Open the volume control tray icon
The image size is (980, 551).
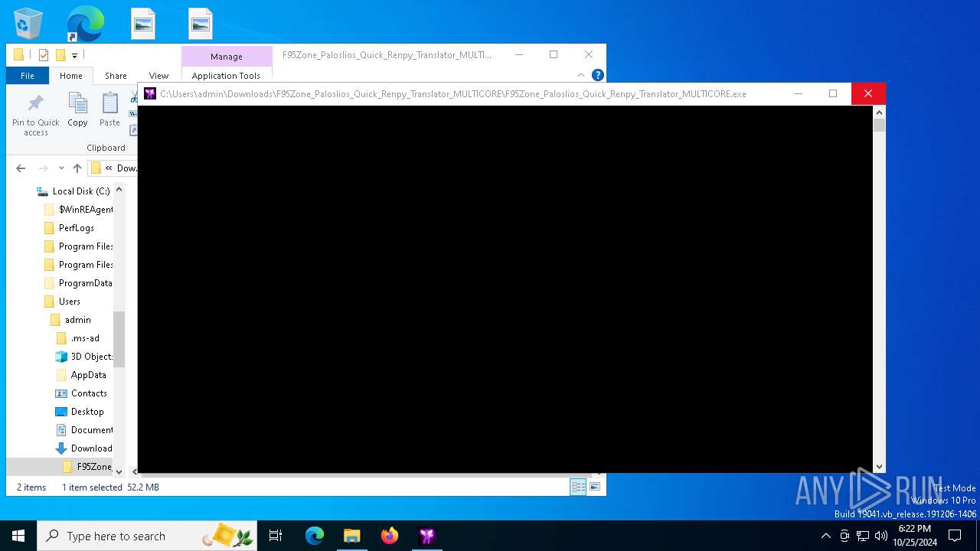881,536
